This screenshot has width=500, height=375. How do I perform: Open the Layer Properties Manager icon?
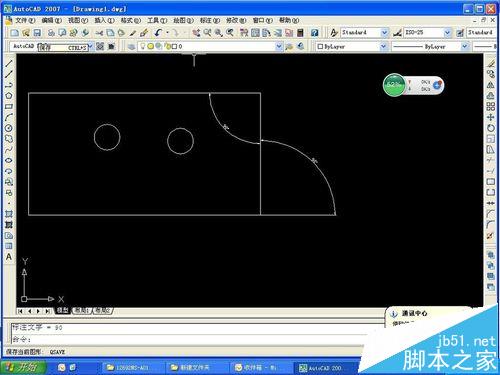coord(131,47)
